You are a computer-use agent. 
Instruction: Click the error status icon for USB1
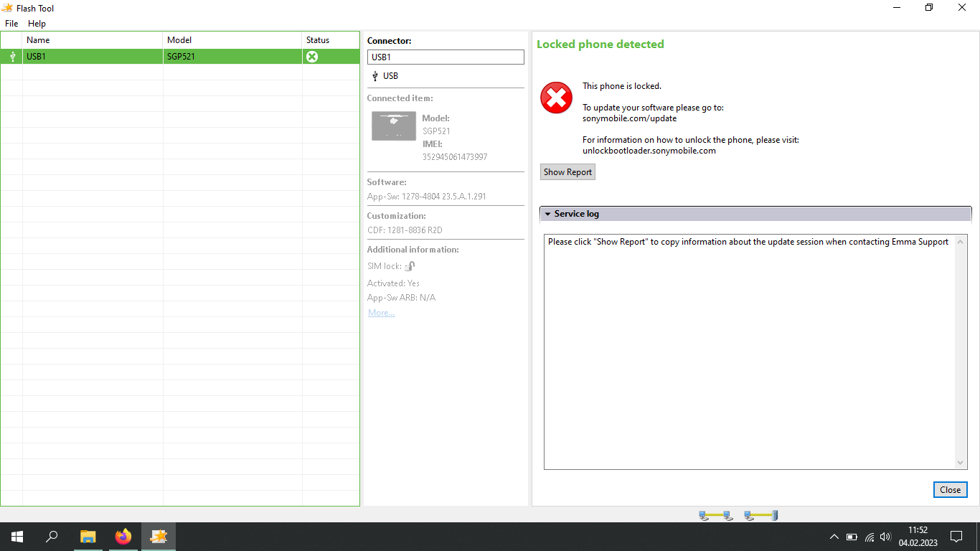pyautogui.click(x=312, y=57)
